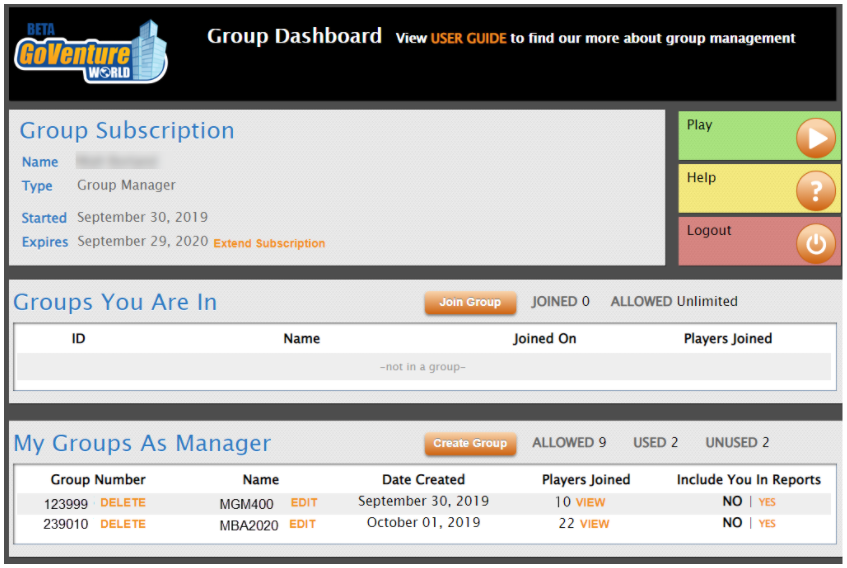This screenshot has height=568, width=847.
Task: Click group number 123999
Action: click(x=66, y=504)
